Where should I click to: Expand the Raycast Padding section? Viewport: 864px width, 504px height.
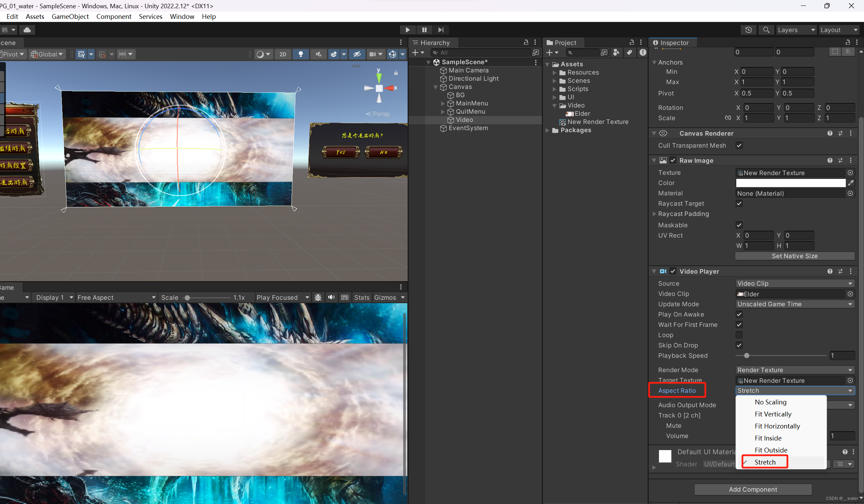click(x=654, y=214)
